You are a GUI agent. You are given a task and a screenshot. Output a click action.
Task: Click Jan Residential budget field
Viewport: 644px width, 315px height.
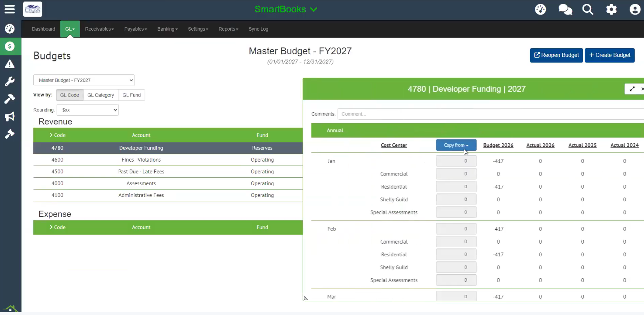click(456, 187)
